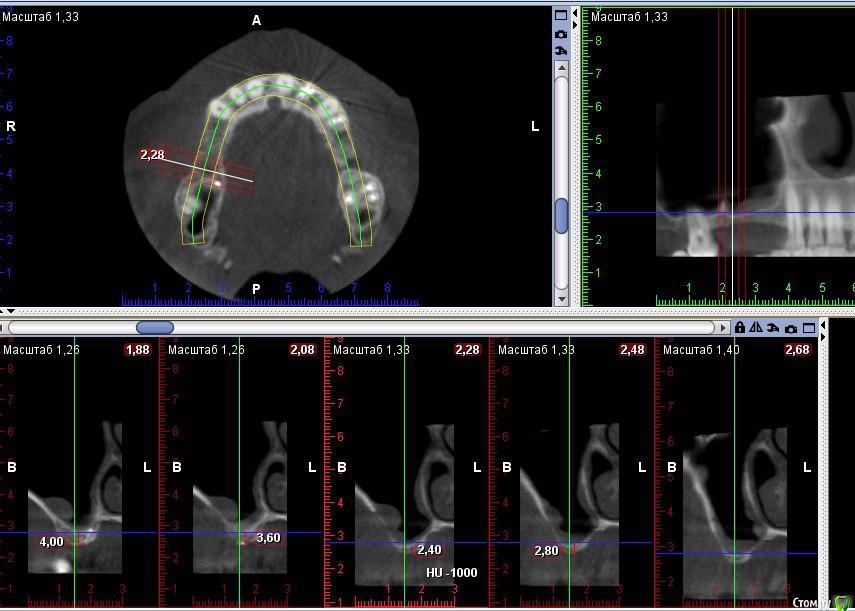Click the mirror flip triangles icon
Image resolution: width=855 pixels, height=611 pixels.
click(756, 328)
